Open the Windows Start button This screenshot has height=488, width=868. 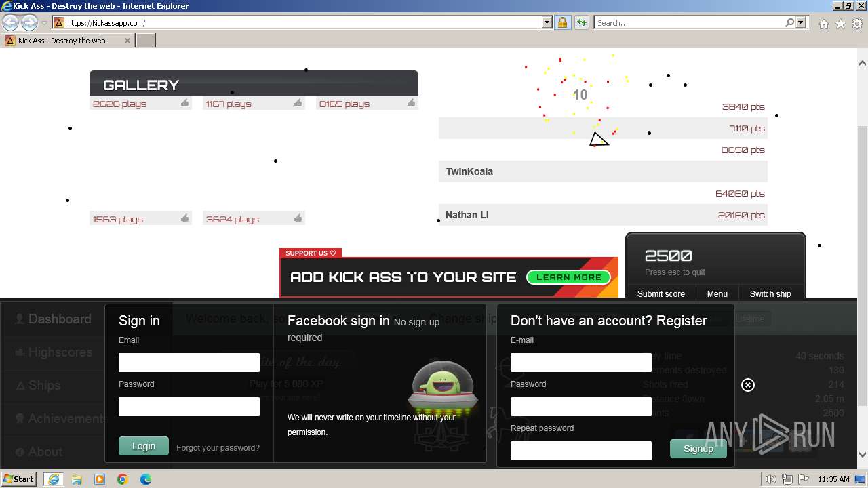click(x=19, y=479)
